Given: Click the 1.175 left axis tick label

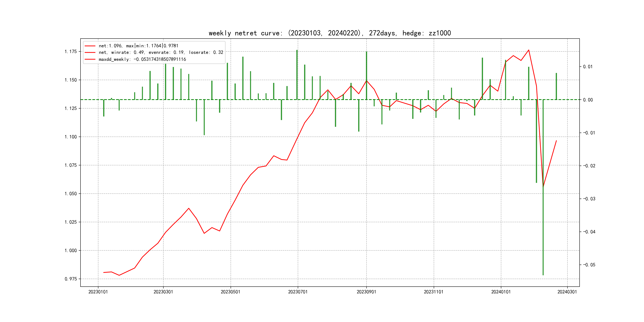Looking at the screenshot, I should pos(71,51).
